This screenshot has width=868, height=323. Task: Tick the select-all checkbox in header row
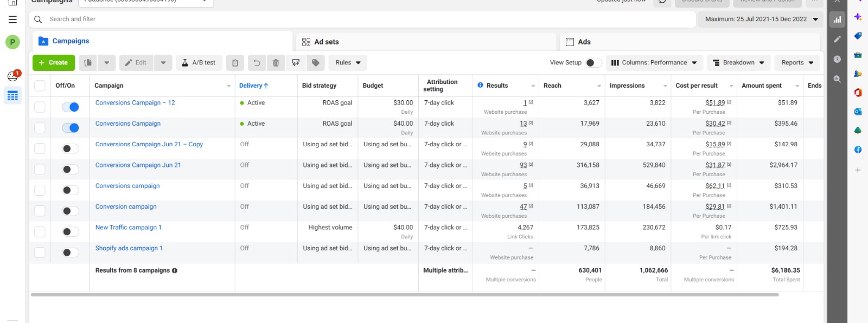point(40,86)
